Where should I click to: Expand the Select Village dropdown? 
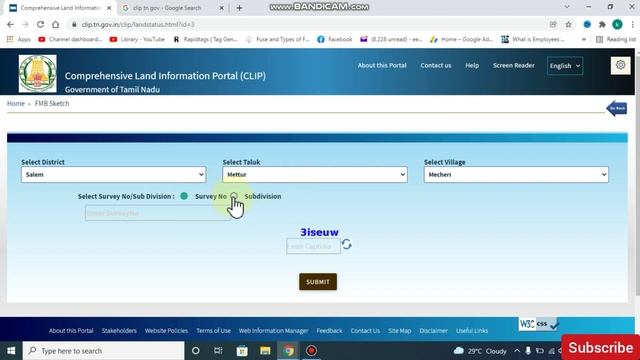[516, 174]
